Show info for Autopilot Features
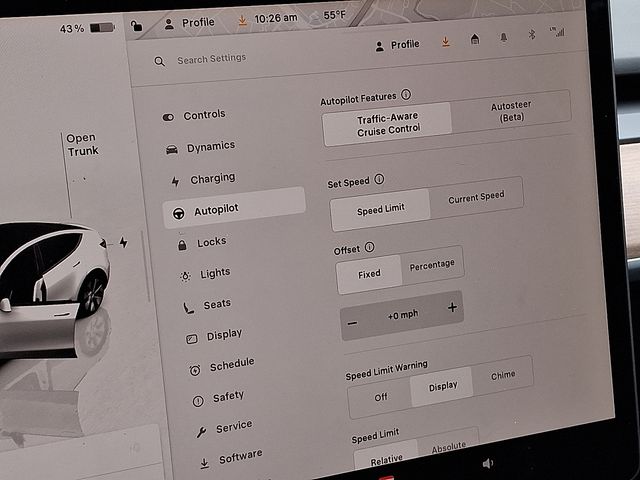 (x=406, y=95)
